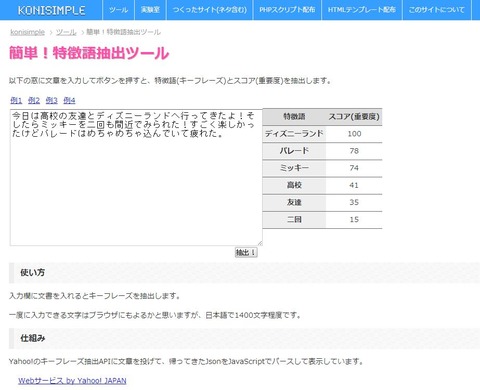Image resolution: width=480 pixels, height=390 pixels.
Task: Open the つくったサイト(ネタ含む) menu item
Action: 210,10
